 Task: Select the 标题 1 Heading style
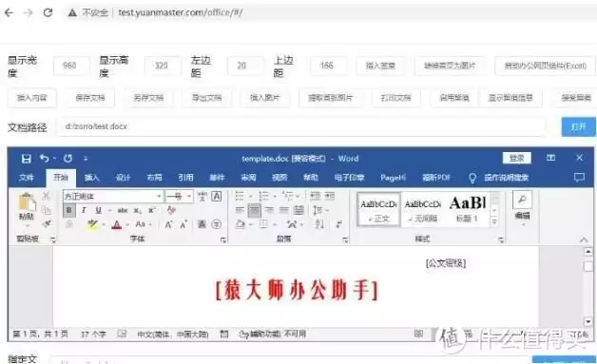pos(468,210)
